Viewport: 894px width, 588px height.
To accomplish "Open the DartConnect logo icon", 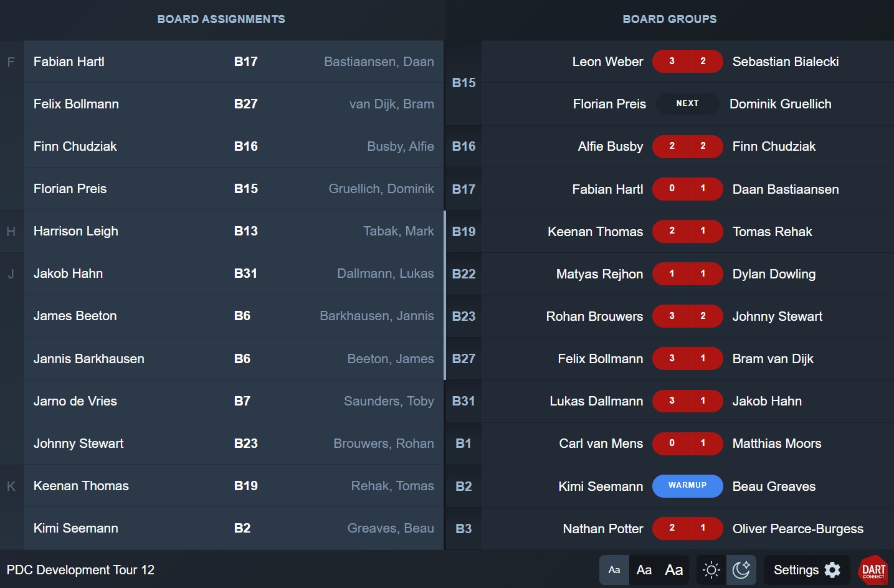I will pyautogui.click(x=873, y=570).
